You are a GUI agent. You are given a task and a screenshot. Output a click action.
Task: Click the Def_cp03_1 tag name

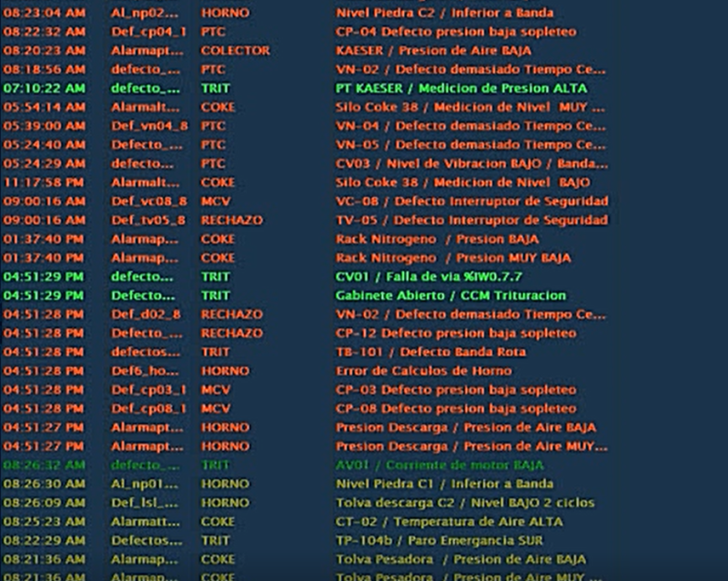(149, 389)
